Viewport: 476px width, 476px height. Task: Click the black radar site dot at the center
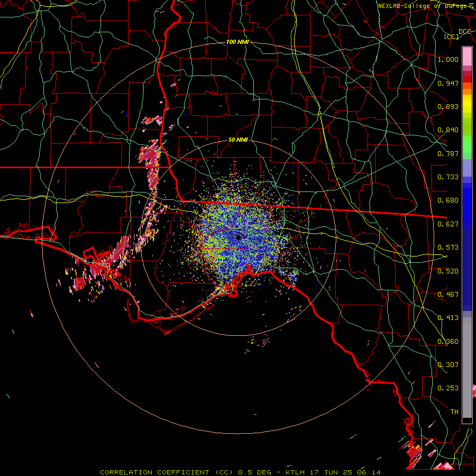[x=239, y=237]
